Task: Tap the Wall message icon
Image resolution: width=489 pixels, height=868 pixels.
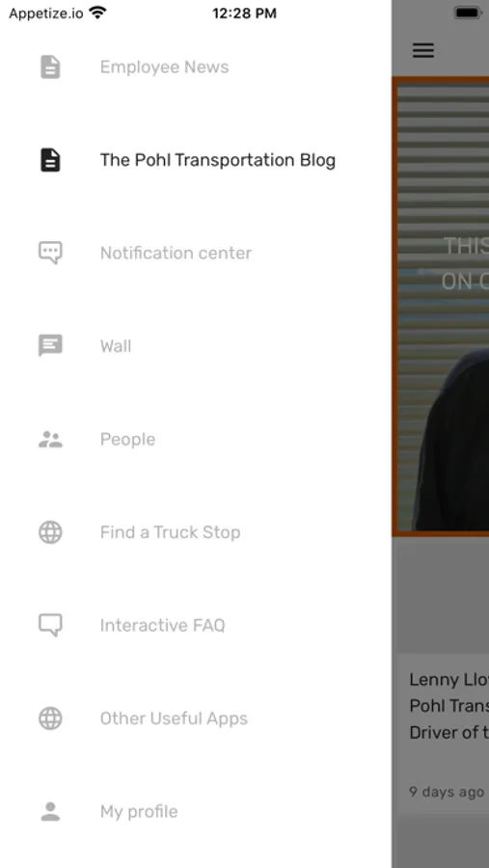Action: click(50, 346)
